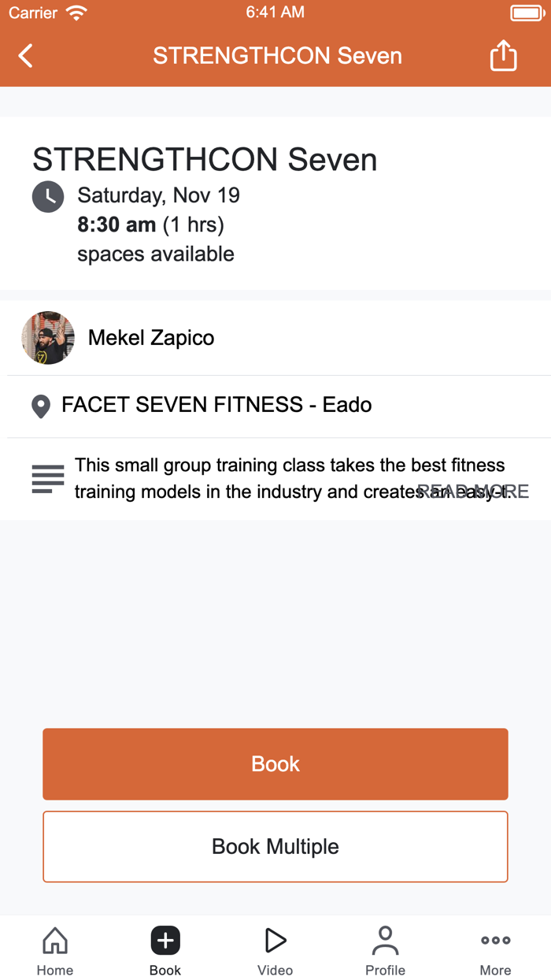
Task: Open trainer Mekel Zapico's profile photo
Action: [x=47, y=338]
